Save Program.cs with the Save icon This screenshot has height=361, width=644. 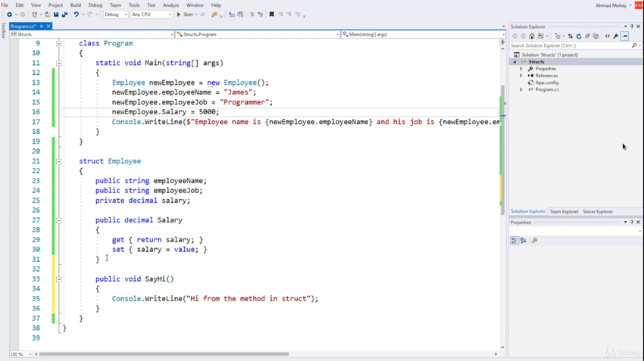coord(56,14)
